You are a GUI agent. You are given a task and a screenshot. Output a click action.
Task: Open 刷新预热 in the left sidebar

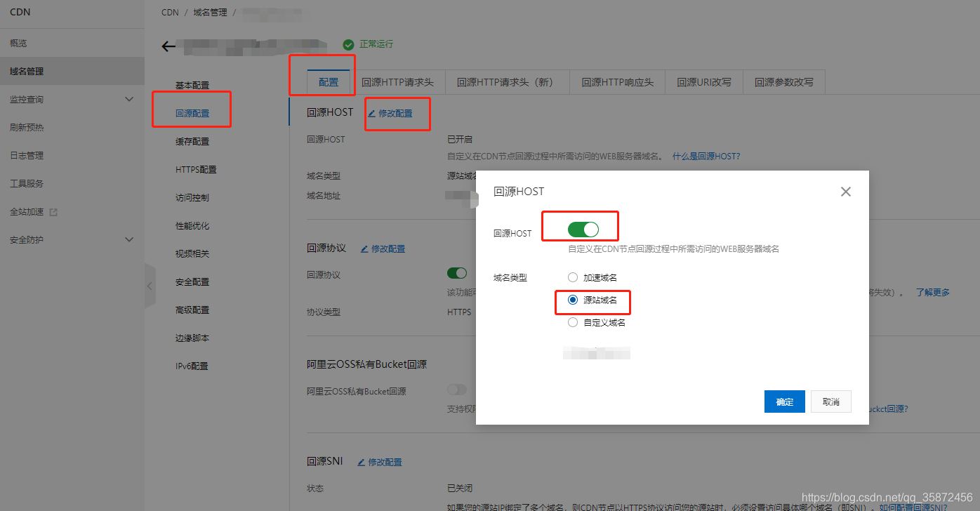coord(72,127)
